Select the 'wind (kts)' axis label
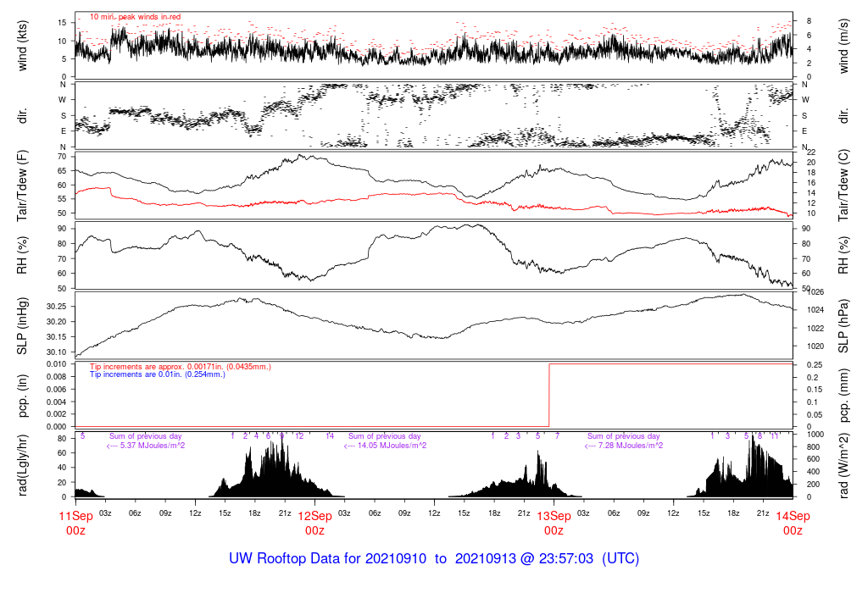 click(23, 46)
